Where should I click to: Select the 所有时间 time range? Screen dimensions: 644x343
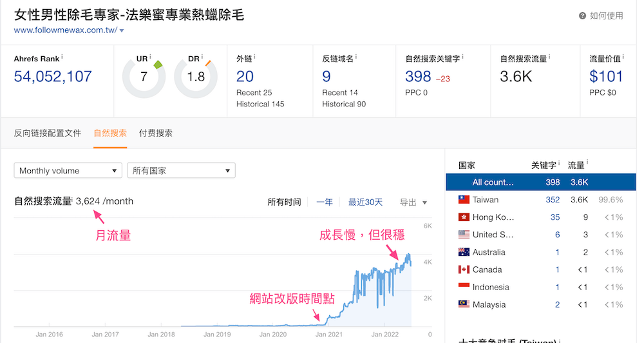pos(284,202)
